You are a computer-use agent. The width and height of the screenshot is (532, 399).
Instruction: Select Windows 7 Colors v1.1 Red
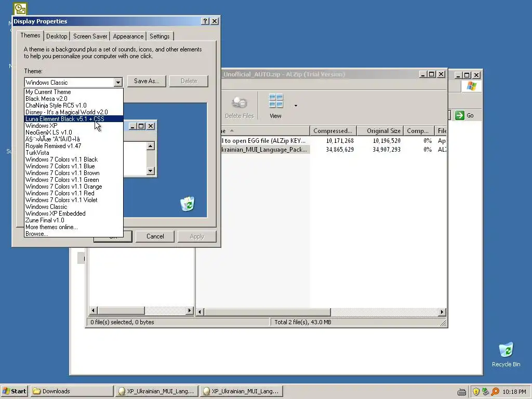click(x=74, y=193)
